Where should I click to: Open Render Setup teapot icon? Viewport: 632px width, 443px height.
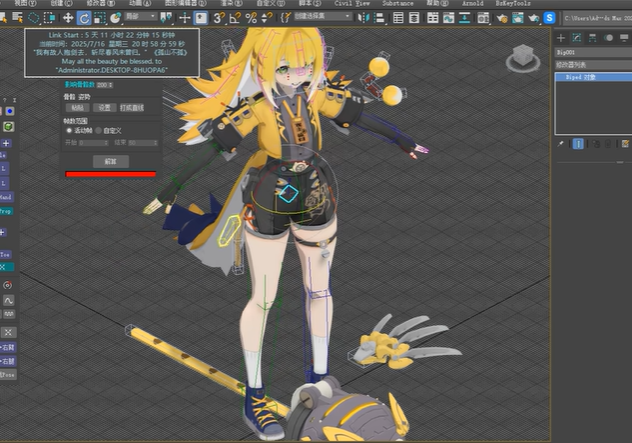pyautogui.click(x=502, y=18)
